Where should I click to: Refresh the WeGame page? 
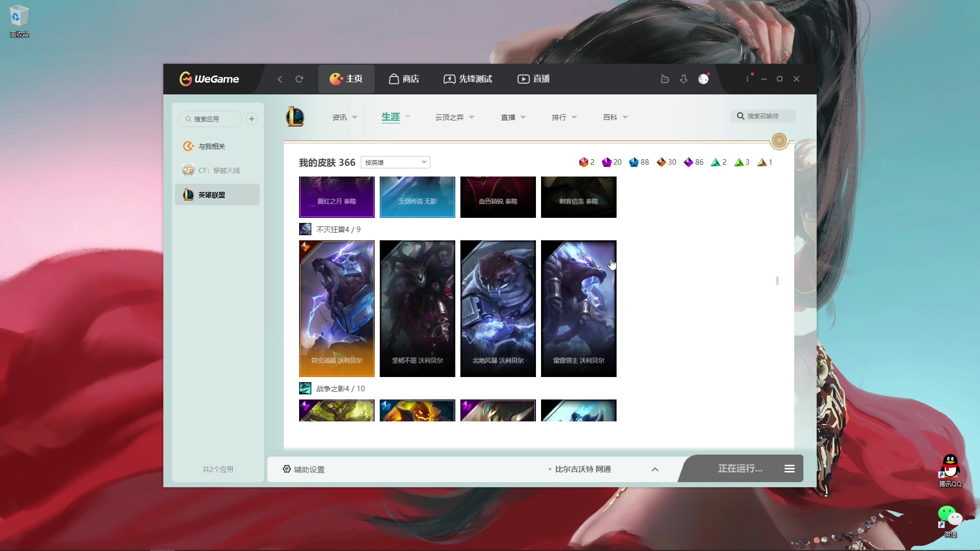pyautogui.click(x=299, y=79)
